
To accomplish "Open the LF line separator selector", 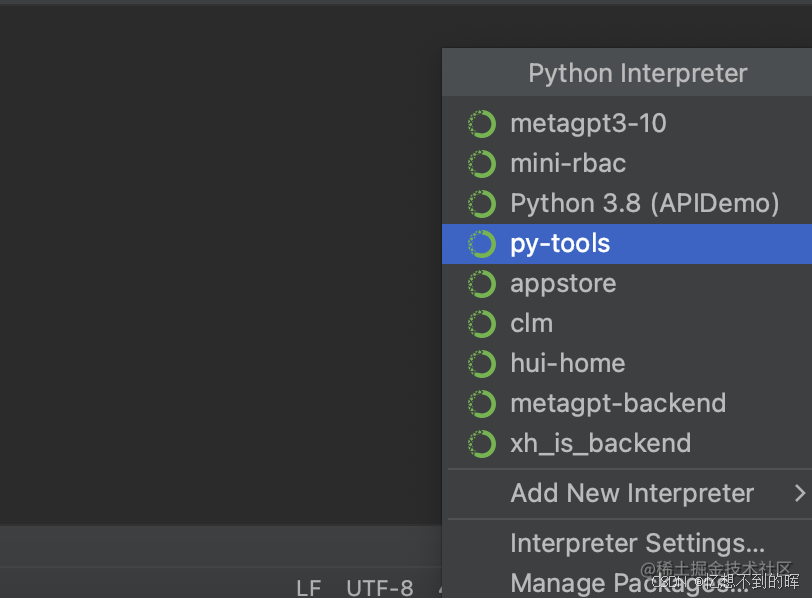I will [x=309, y=588].
